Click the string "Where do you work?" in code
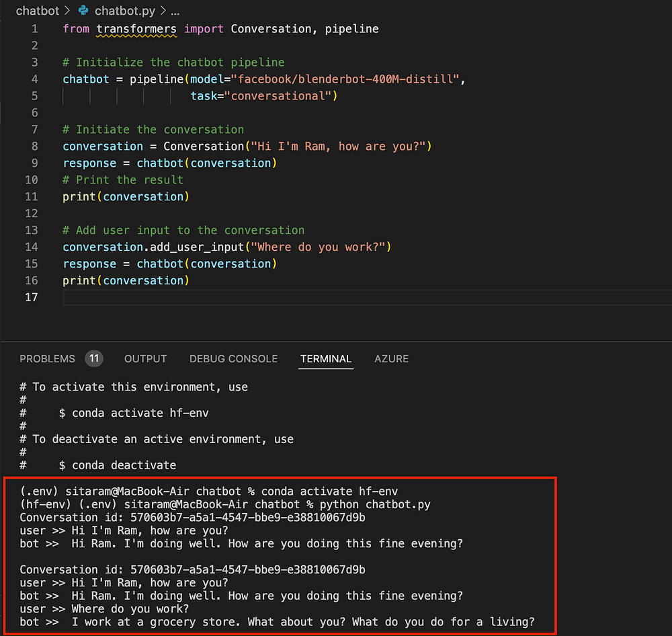 point(318,247)
